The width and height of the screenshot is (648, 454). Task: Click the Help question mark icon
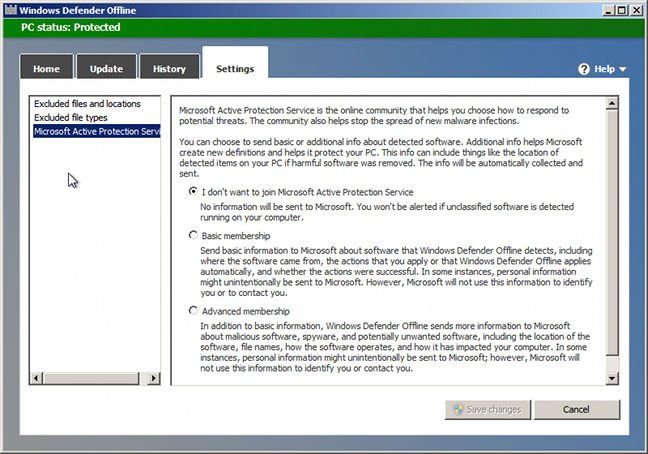tap(584, 69)
